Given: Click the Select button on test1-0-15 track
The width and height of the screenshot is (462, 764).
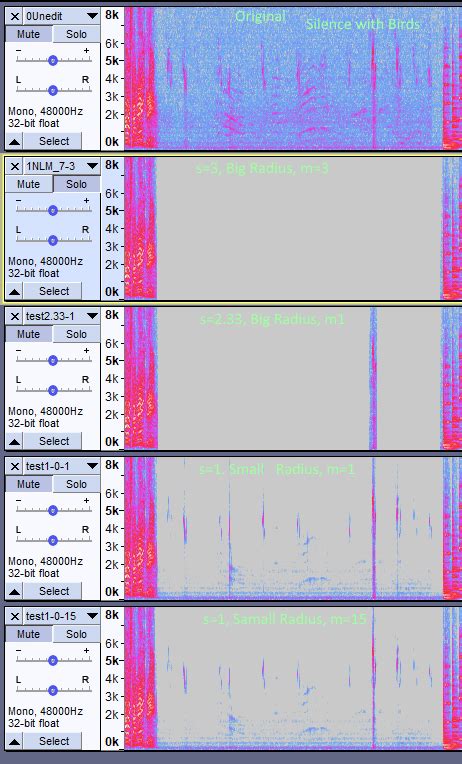Looking at the screenshot, I should (54, 742).
